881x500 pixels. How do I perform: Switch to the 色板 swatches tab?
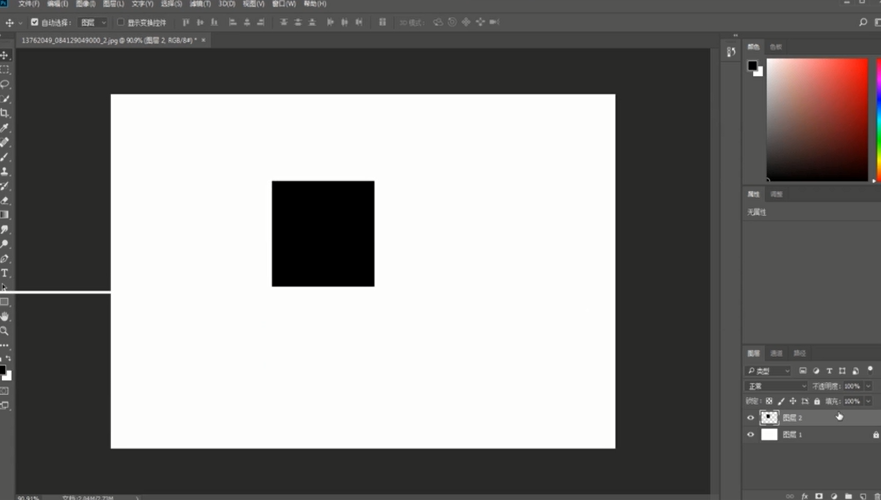pyautogui.click(x=776, y=47)
